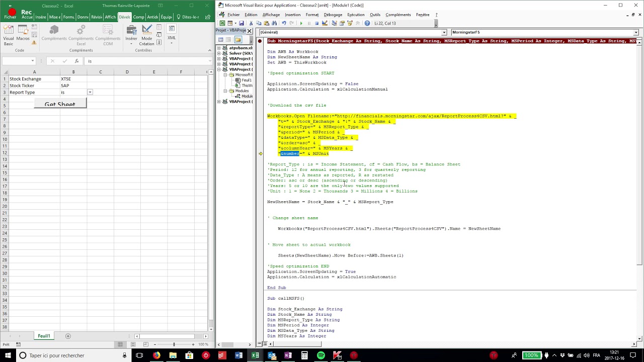Click the Copy icon in VBA toolbar
644x362 pixels.
tap(259, 23)
